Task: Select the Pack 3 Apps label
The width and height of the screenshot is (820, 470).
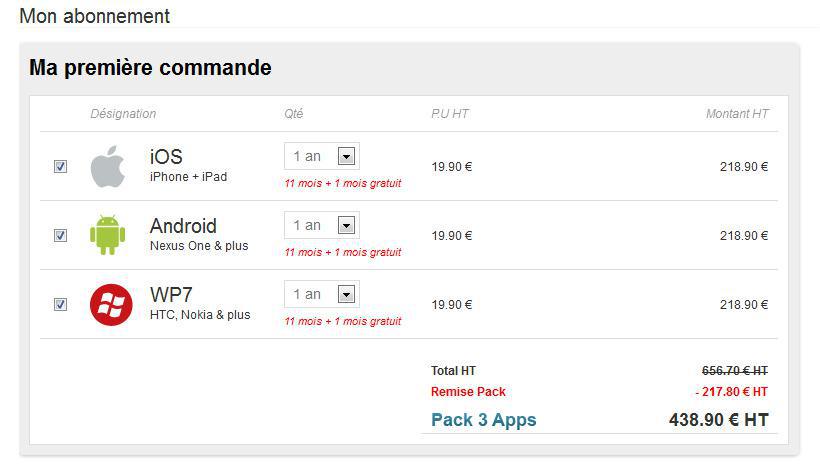Action: coord(483,420)
